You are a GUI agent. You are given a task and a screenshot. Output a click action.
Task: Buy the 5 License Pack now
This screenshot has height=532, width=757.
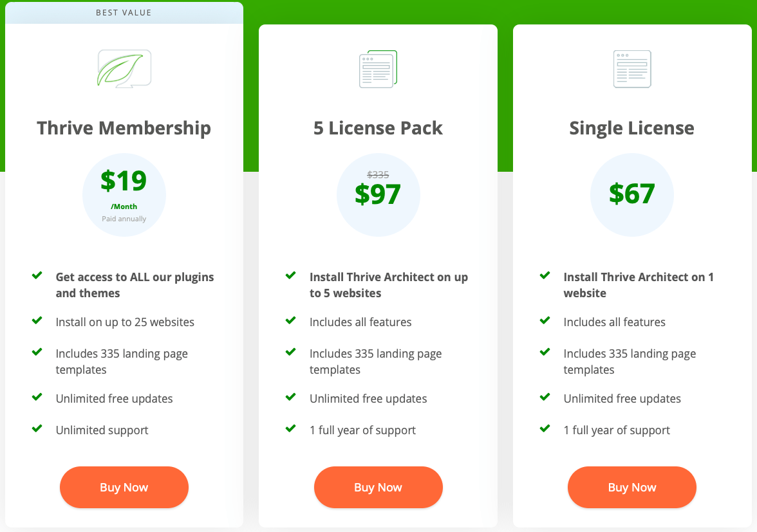click(378, 487)
